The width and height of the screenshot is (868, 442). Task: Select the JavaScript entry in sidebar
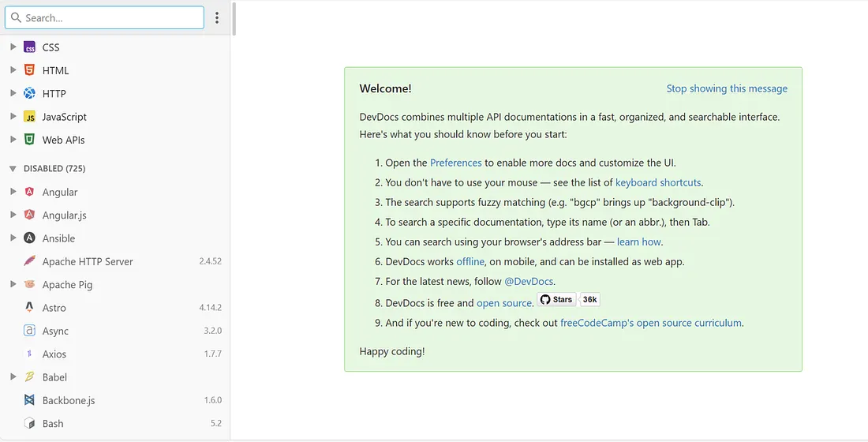tap(115, 117)
